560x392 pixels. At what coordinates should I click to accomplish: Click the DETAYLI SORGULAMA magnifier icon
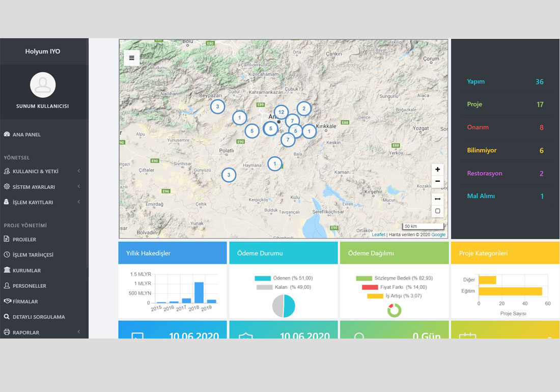(7, 317)
